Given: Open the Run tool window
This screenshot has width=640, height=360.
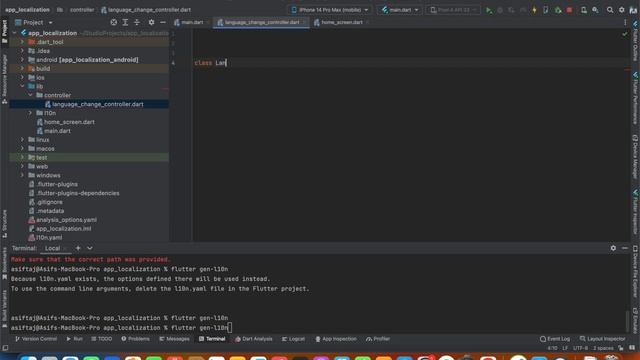Looking at the screenshot, I should (x=74, y=339).
